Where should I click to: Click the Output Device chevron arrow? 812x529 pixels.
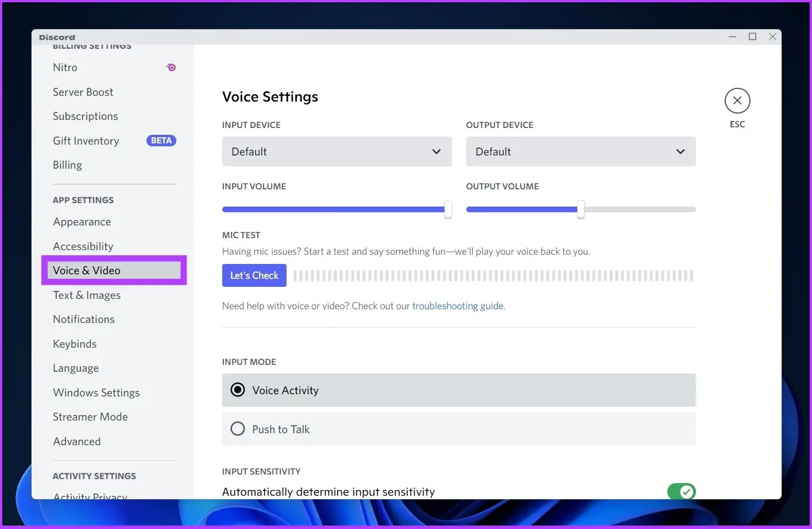pos(680,151)
